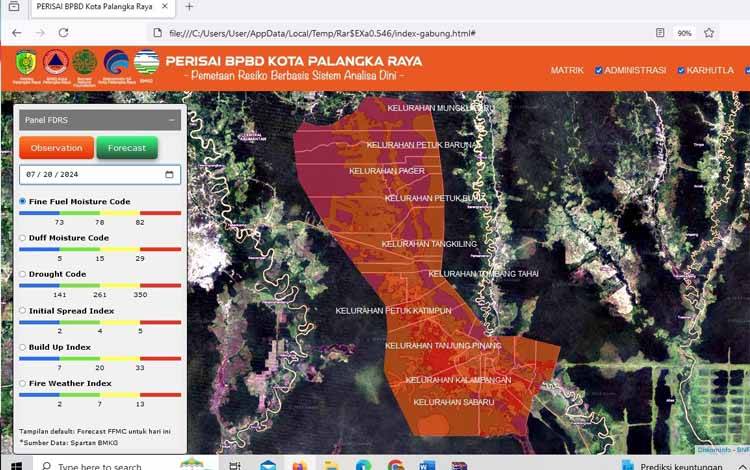Click the file page icon in address bar
This screenshot has width=750, height=470.
(x=157, y=33)
